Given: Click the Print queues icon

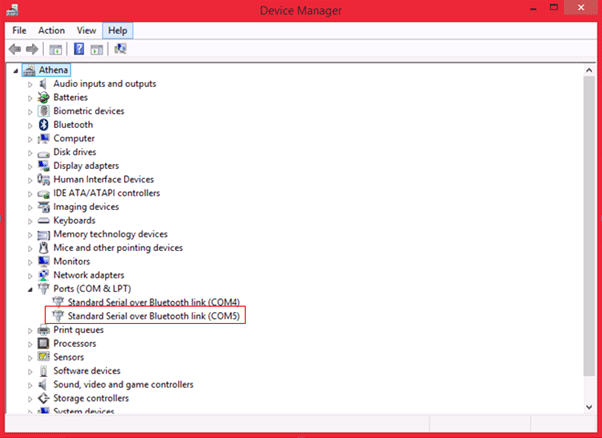Looking at the screenshot, I should tap(44, 330).
